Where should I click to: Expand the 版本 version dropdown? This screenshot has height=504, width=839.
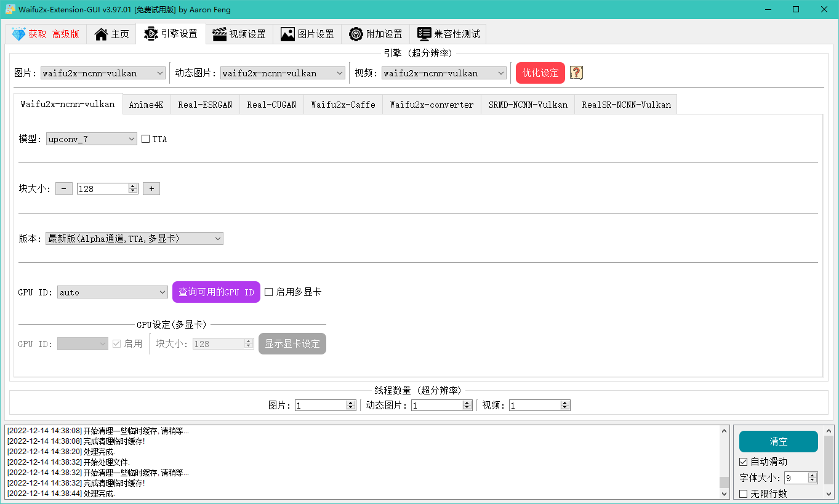coord(134,239)
